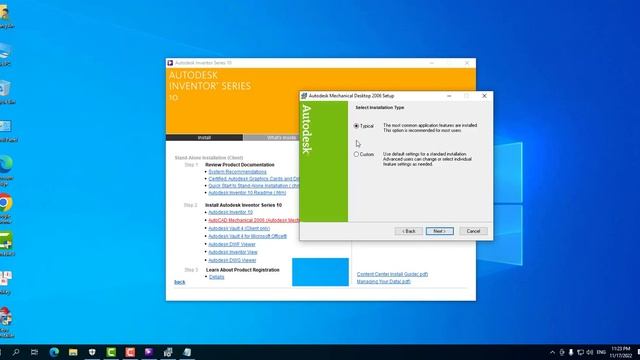This screenshot has width=640, height=360.
Task: Open the System Recommendations link
Action: (x=237, y=172)
